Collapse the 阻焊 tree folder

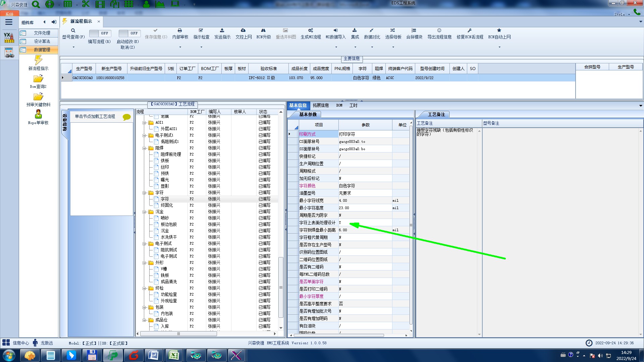pos(144,148)
